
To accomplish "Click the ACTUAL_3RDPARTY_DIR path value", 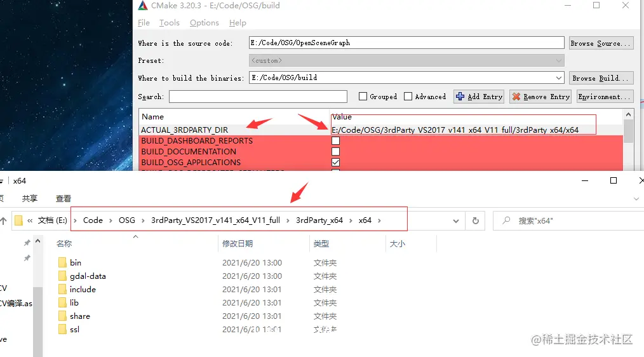I will coord(455,130).
